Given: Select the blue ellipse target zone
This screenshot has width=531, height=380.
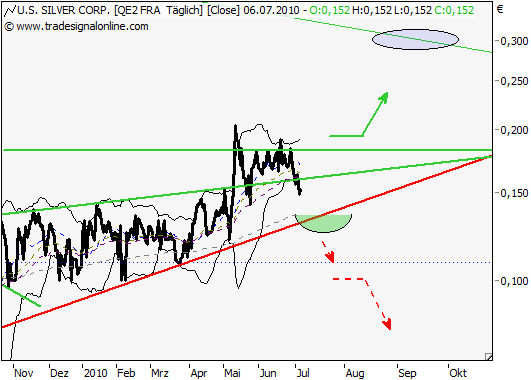Looking at the screenshot, I should click(416, 40).
